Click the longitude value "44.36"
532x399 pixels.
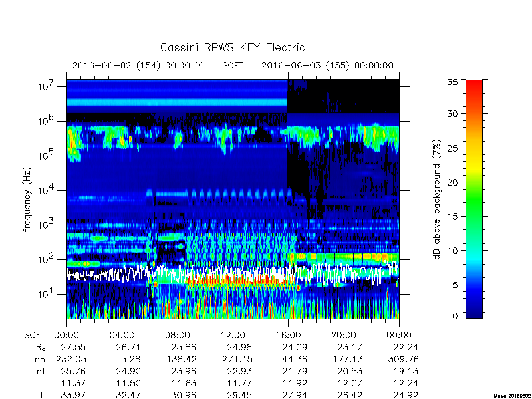(295, 359)
